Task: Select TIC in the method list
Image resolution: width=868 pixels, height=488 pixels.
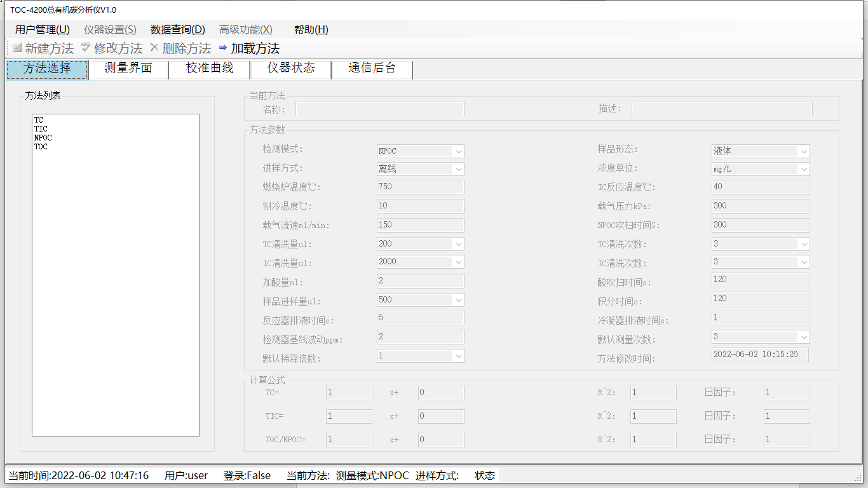Action: point(41,129)
